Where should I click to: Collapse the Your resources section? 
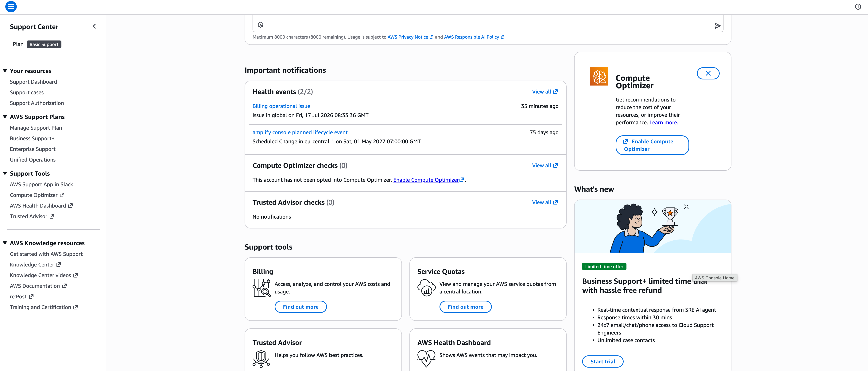point(5,71)
